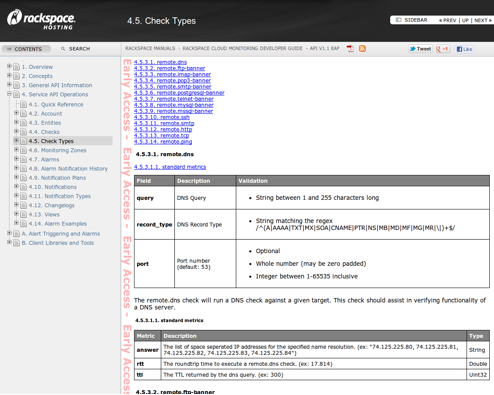494x395 pixels.
Task: Click the Facebook Like button
Action: [x=464, y=49]
